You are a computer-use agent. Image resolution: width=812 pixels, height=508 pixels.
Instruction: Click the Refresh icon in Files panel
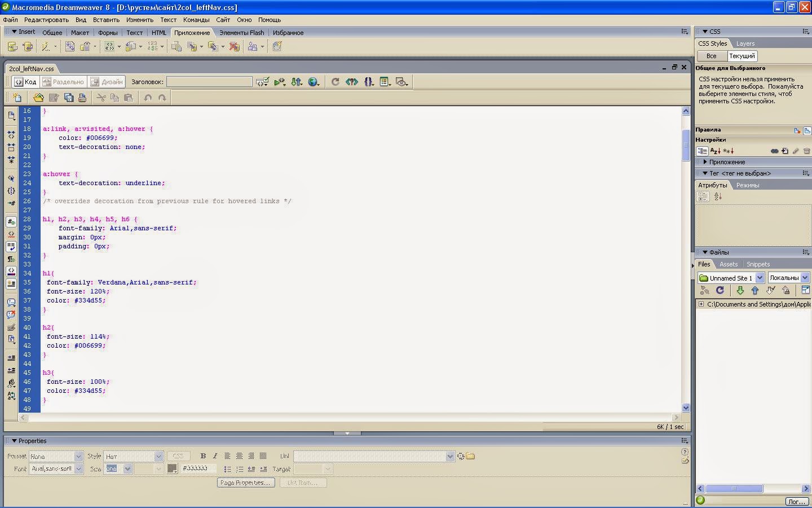click(x=720, y=290)
